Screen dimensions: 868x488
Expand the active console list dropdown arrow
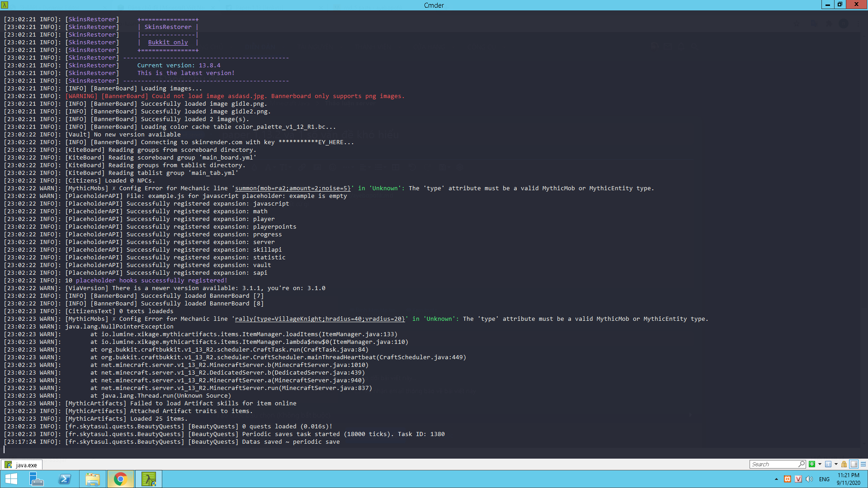[x=836, y=464]
